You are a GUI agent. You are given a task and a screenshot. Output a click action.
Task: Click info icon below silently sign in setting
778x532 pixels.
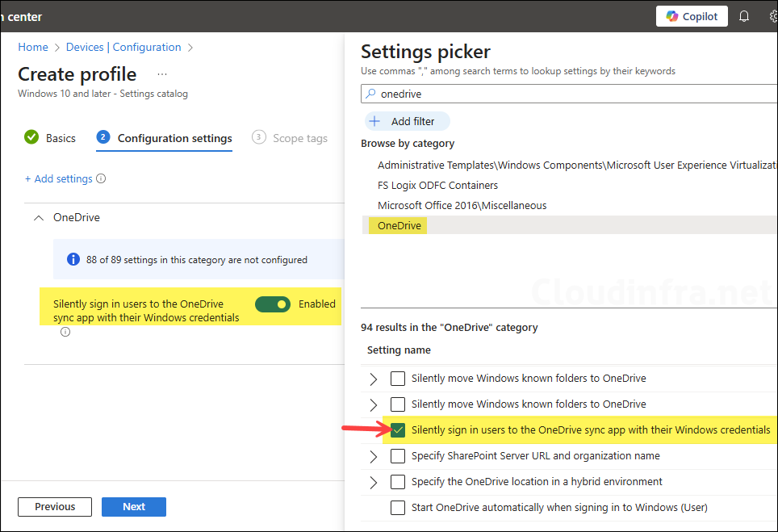point(65,332)
